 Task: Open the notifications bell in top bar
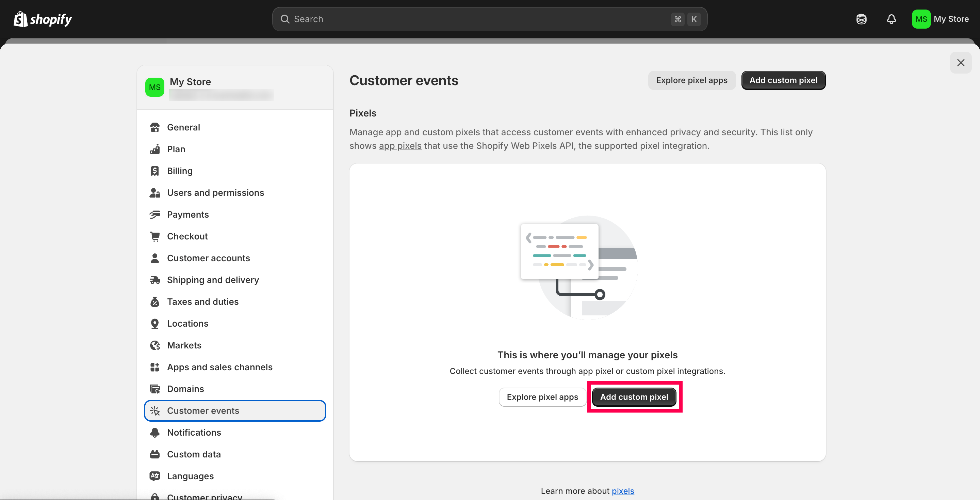[x=891, y=19]
